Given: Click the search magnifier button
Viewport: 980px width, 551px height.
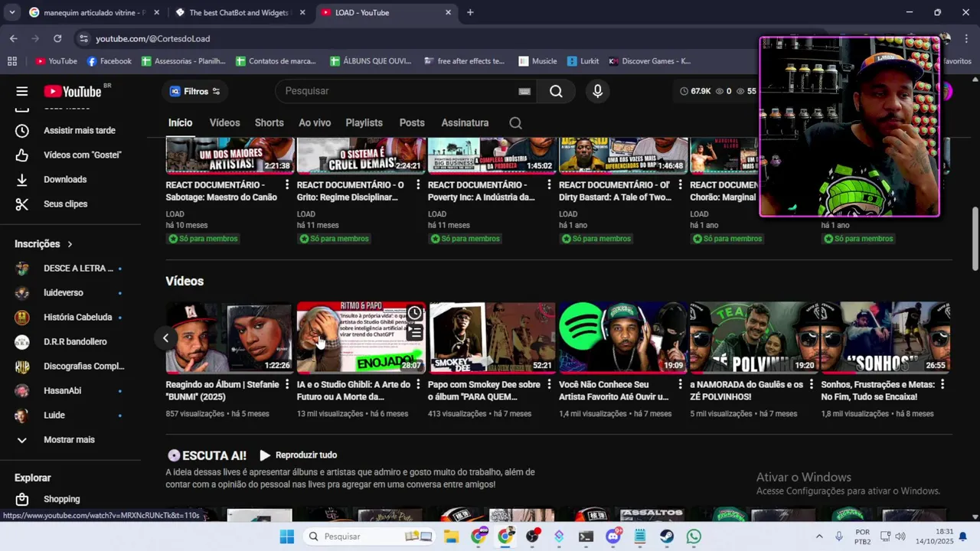Looking at the screenshot, I should (x=556, y=91).
